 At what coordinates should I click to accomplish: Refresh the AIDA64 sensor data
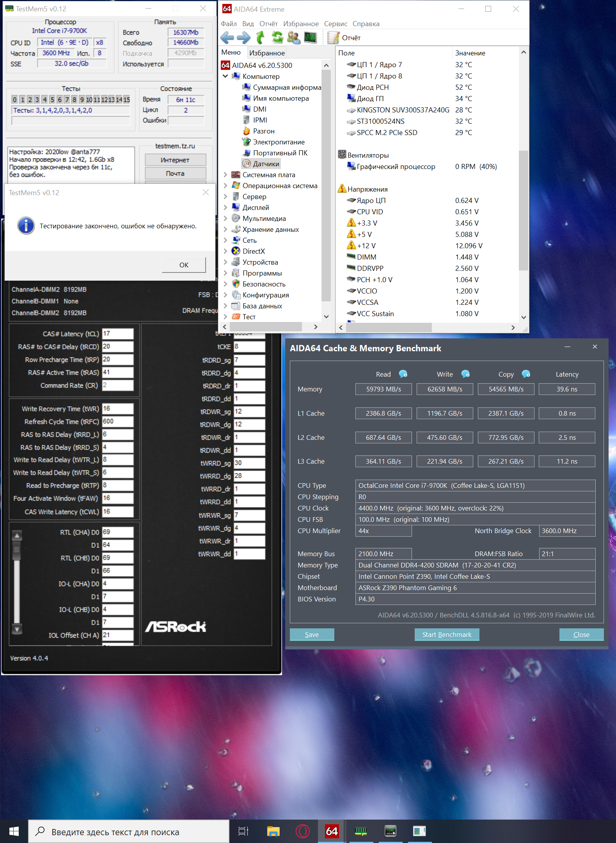pos(277,38)
